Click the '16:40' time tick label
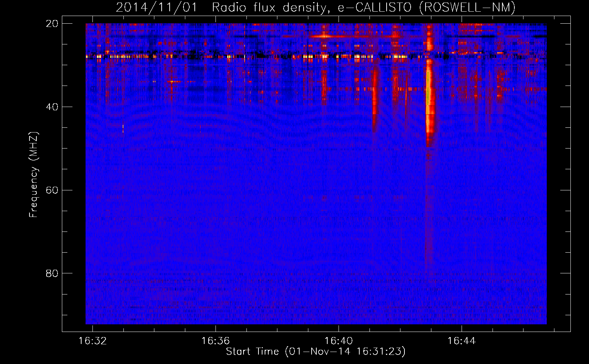The height and width of the screenshot is (364, 589). [339, 341]
